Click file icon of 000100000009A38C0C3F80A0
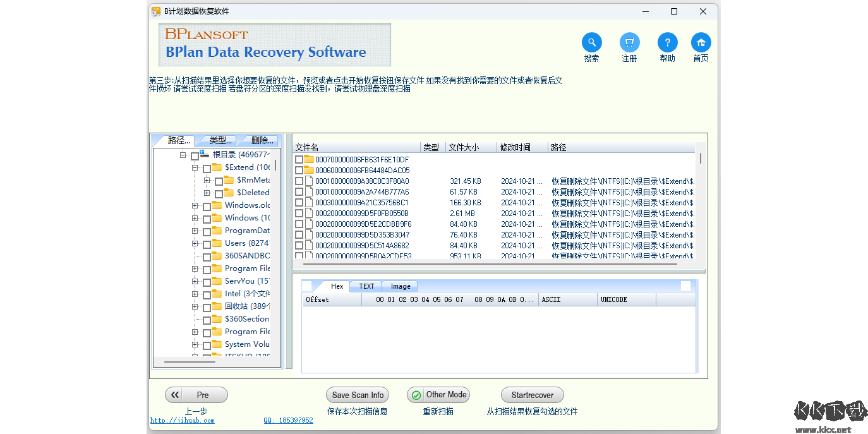The width and height of the screenshot is (868, 434). tap(309, 181)
